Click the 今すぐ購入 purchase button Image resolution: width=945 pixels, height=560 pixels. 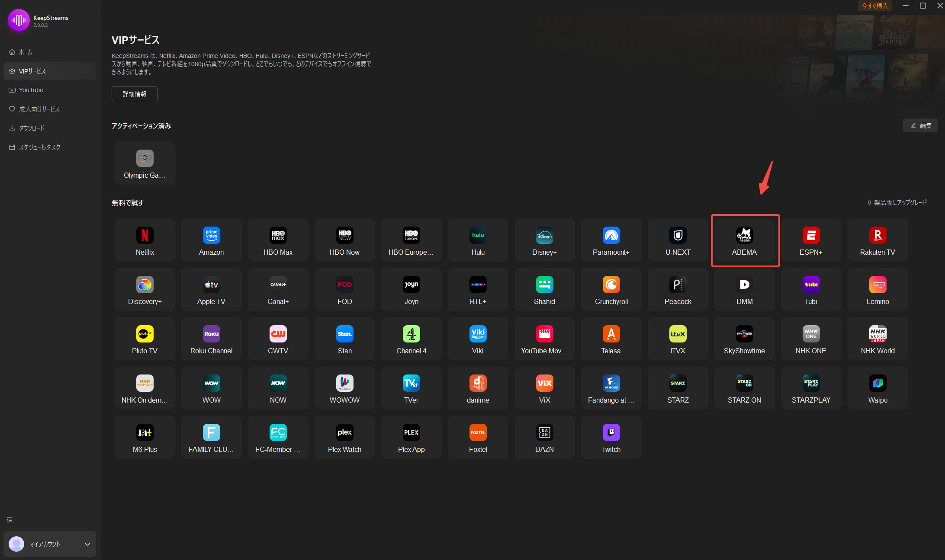pos(874,6)
